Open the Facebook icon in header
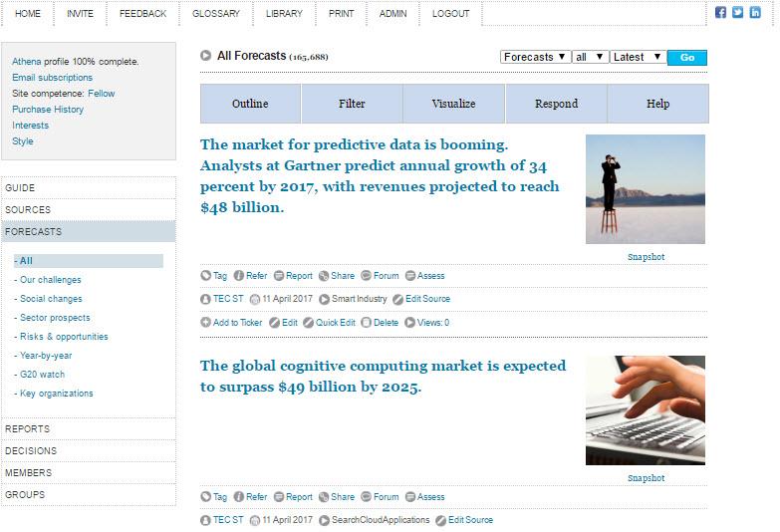Viewport: 780px width, 532px height. [720, 12]
